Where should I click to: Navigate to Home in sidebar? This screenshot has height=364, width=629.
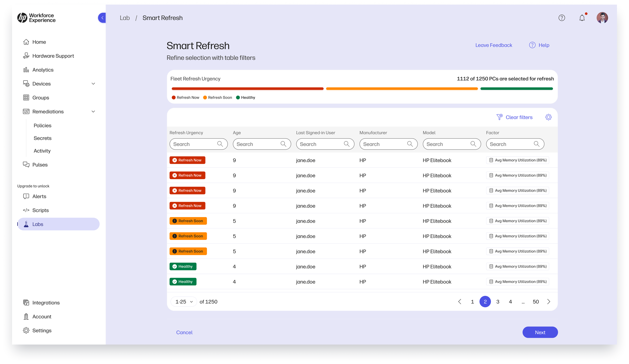(39, 42)
